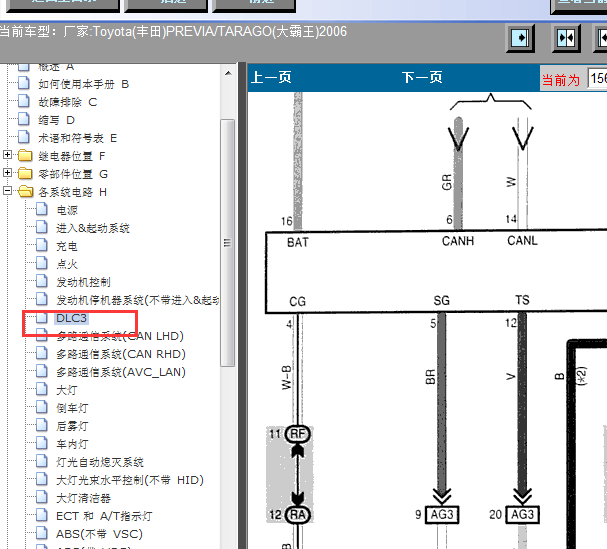This screenshot has width=607, height=549.
Task: Select 灯光自动熄灭系统 page
Action: (x=100, y=462)
